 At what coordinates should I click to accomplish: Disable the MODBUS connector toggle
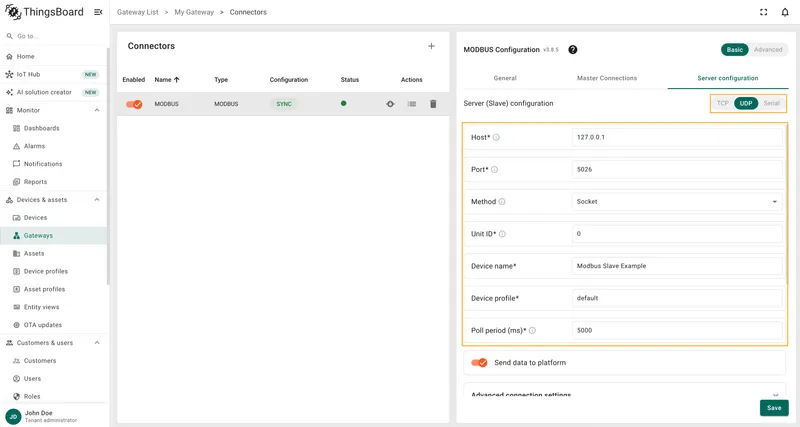134,104
